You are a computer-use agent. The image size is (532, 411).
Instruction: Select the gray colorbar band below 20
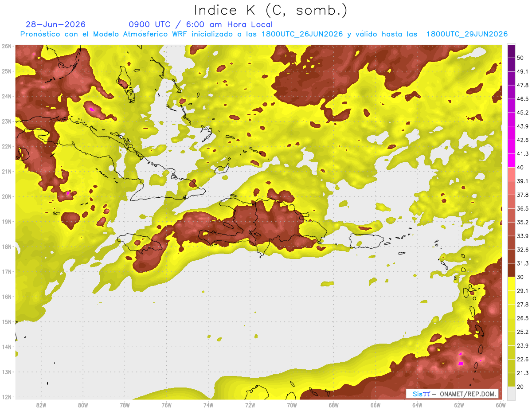(511, 393)
